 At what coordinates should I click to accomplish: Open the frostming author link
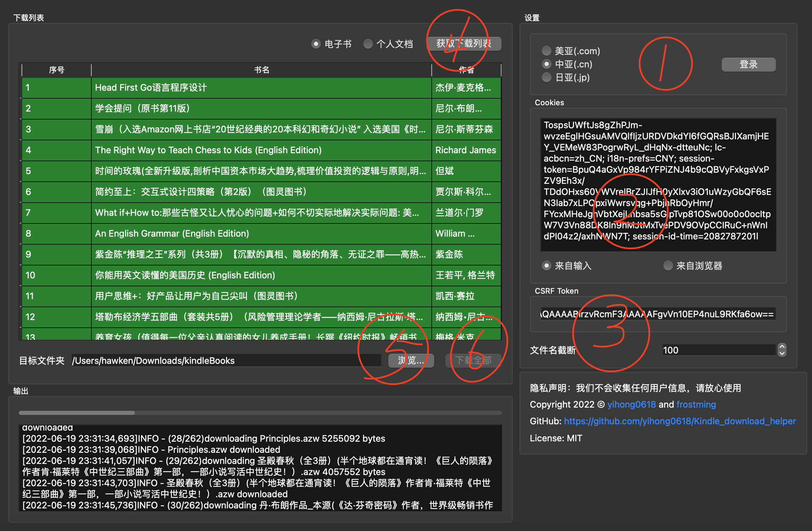[696, 405]
